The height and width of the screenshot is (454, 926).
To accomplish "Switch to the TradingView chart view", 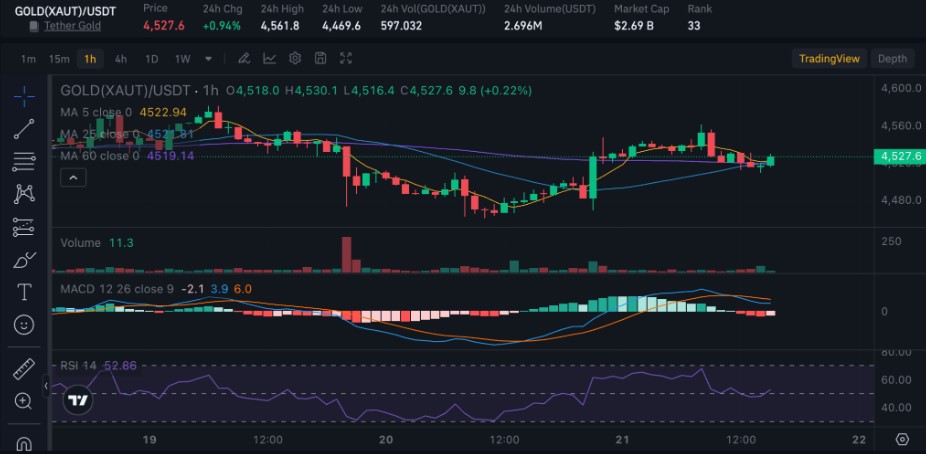I will pos(829,58).
